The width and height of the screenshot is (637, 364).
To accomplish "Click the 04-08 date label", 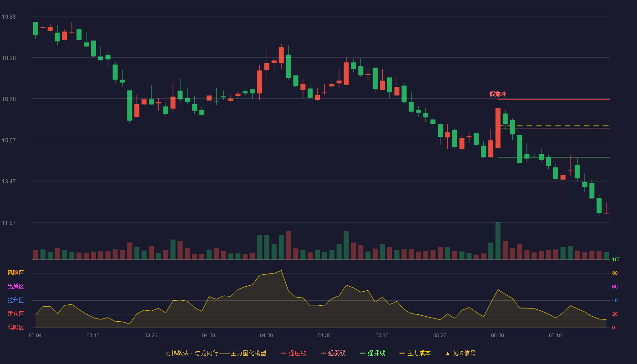I will tap(208, 335).
